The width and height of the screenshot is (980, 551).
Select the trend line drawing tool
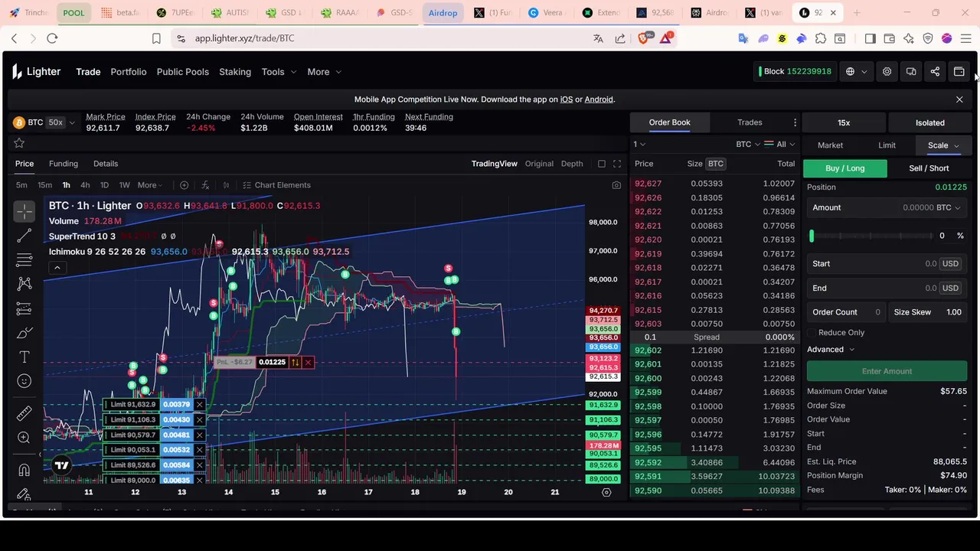coord(24,236)
